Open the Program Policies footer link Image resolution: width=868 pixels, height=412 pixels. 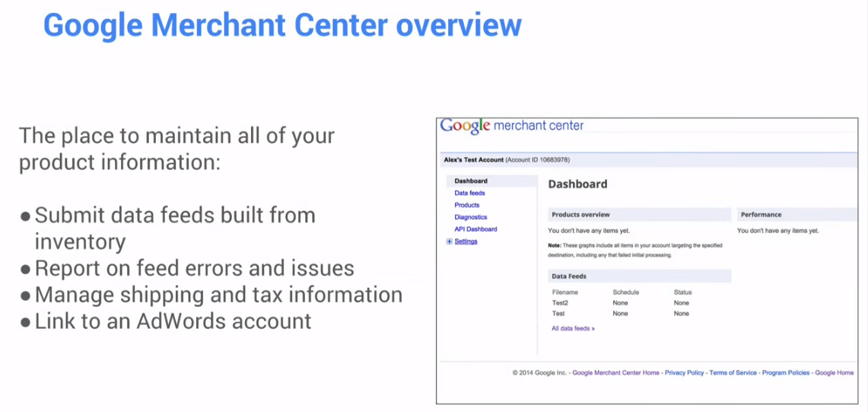click(786, 373)
